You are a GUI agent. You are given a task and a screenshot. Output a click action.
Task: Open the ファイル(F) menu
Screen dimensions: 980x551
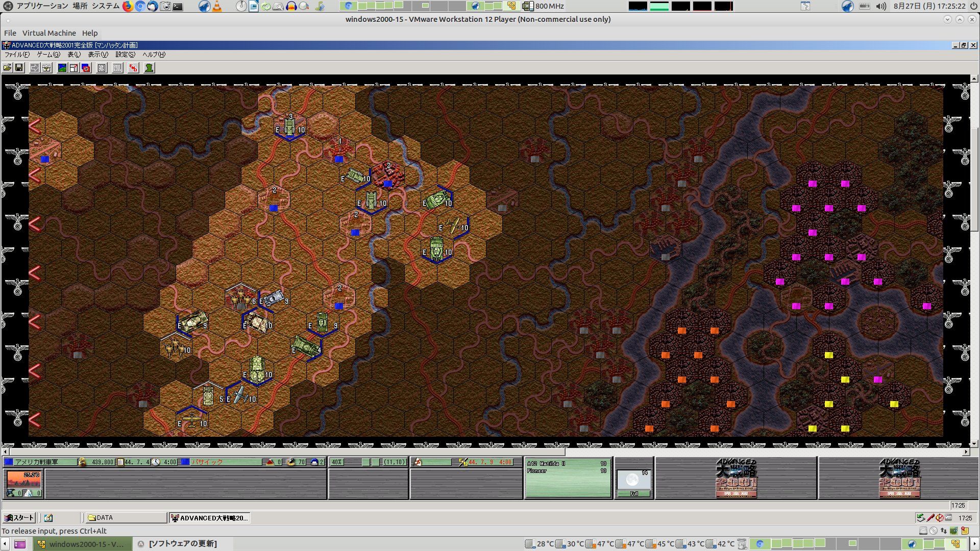coord(17,55)
